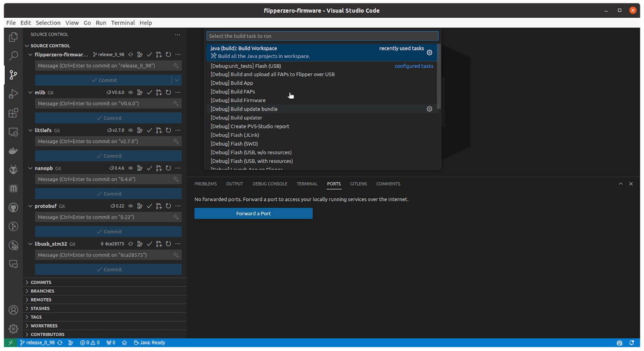The height and width of the screenshot is (351, 644).
Task: Open the GitHub view in activity bar
Action: pos(13,208)
